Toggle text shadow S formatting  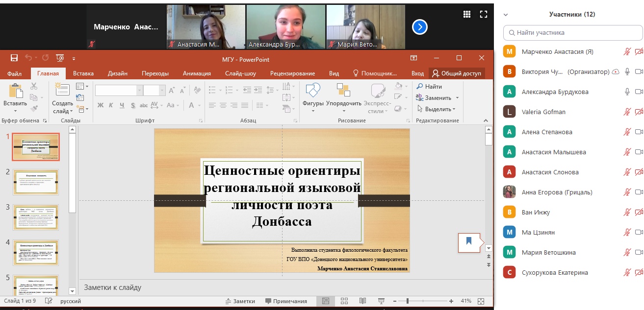(x=132, y=105)
